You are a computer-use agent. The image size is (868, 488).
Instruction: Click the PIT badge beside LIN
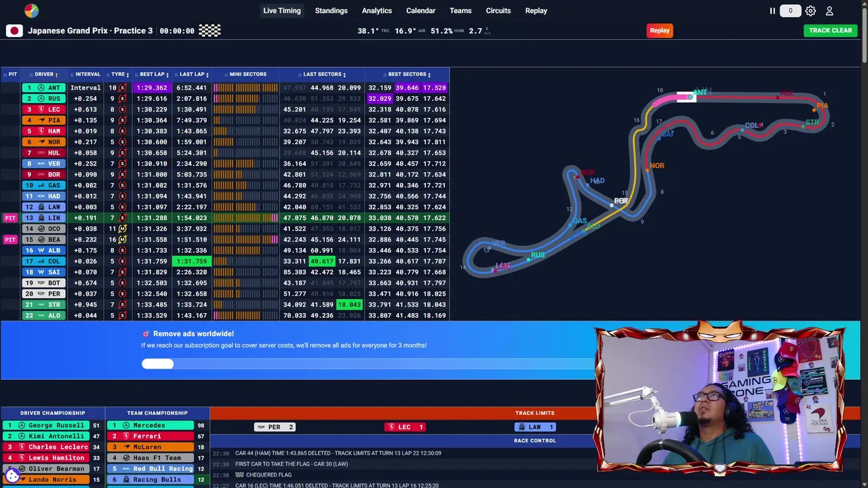click(x=10, y=218)
